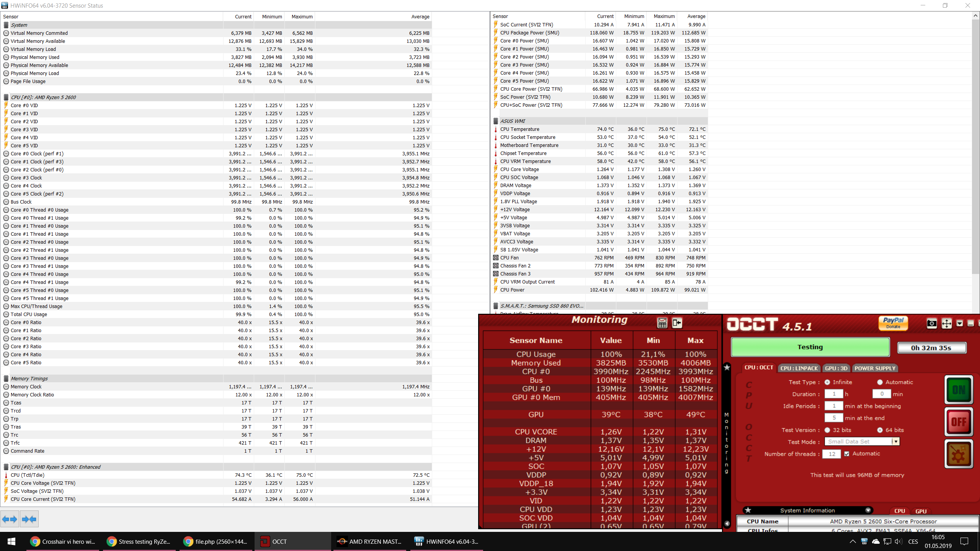The image size is (980, 551).
Task: Open the Test Mode dropdown
Action: (x=896, y=442)
